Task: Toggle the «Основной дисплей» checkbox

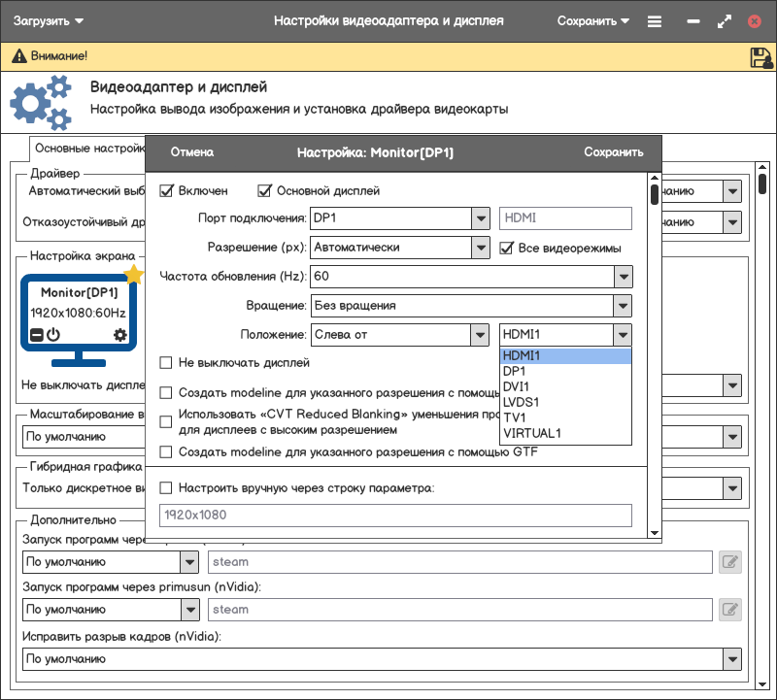Action: (264, 191)
